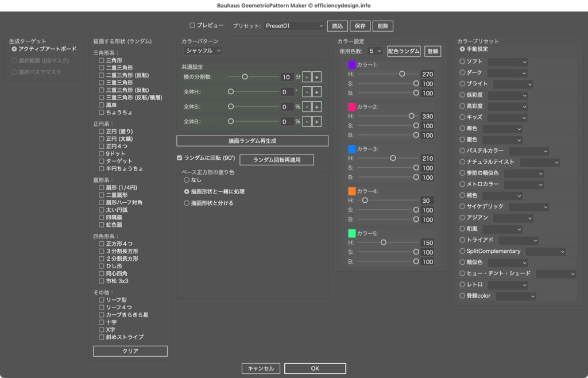Click the 横の分割数 value field

(287, 77)
